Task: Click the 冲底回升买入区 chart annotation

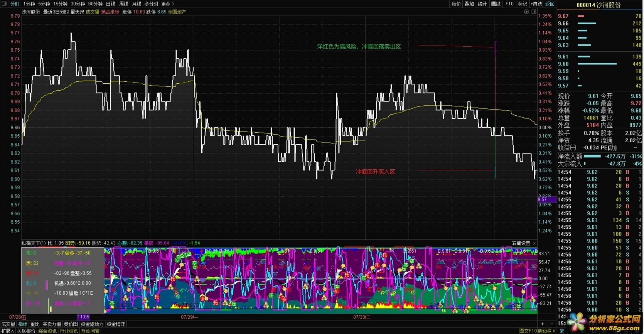Action: click(x=375, y=172)
